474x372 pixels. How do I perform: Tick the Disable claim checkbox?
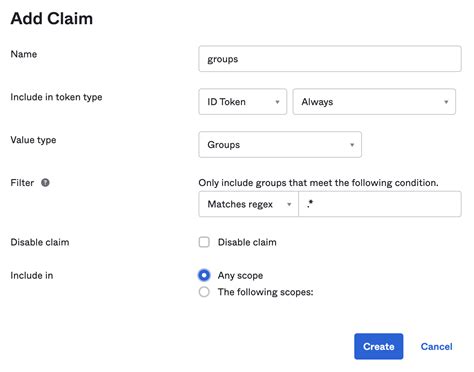204,242
